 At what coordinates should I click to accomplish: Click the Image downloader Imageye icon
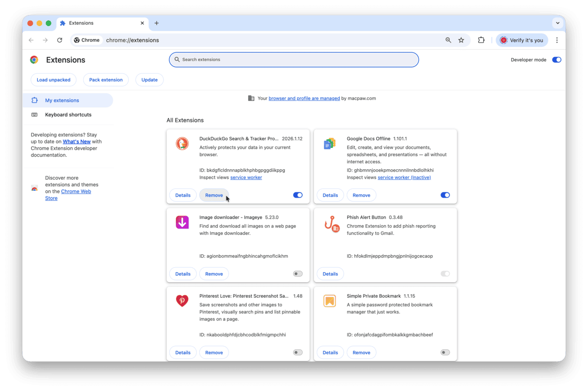click(182, 222)
